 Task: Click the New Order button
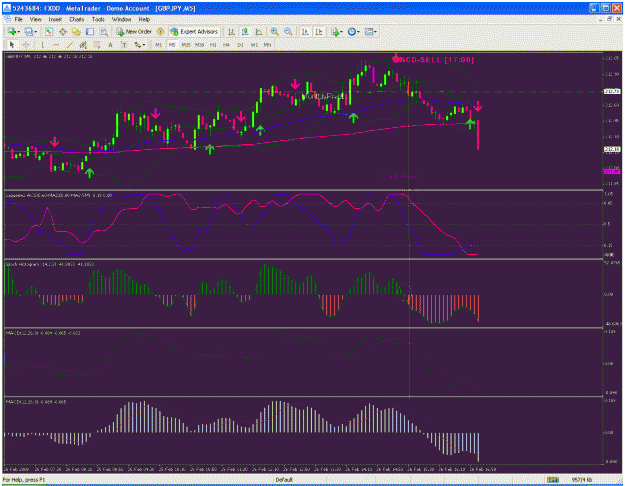(134, 31)
